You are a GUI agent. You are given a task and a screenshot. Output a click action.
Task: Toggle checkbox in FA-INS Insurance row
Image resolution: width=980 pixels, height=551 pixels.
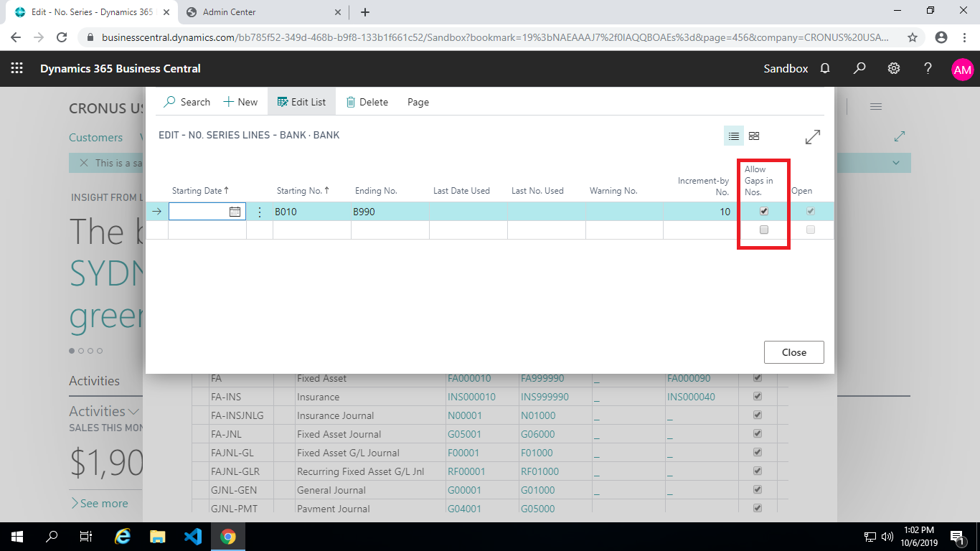(x=758, y=397)
